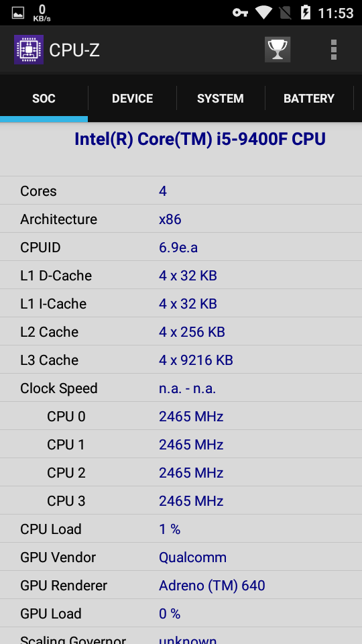This screenshot has width=362, height=644.
Task: Tap the Intel Core i5-9400F CPU title
Action: (x=200, y=140)
